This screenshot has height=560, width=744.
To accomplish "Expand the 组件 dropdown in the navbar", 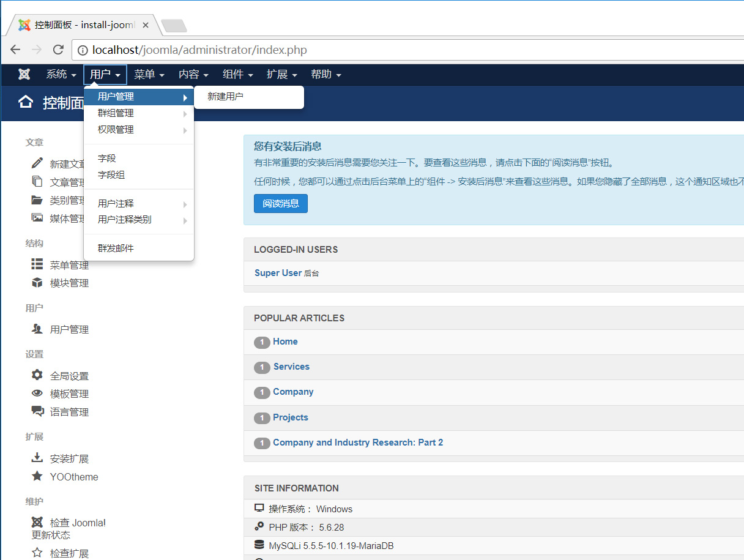I will point(237,75).
